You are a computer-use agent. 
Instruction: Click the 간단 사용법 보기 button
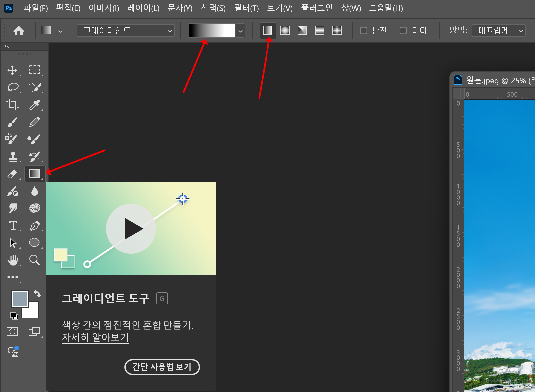pyautogui.click(x=162, y=367)
